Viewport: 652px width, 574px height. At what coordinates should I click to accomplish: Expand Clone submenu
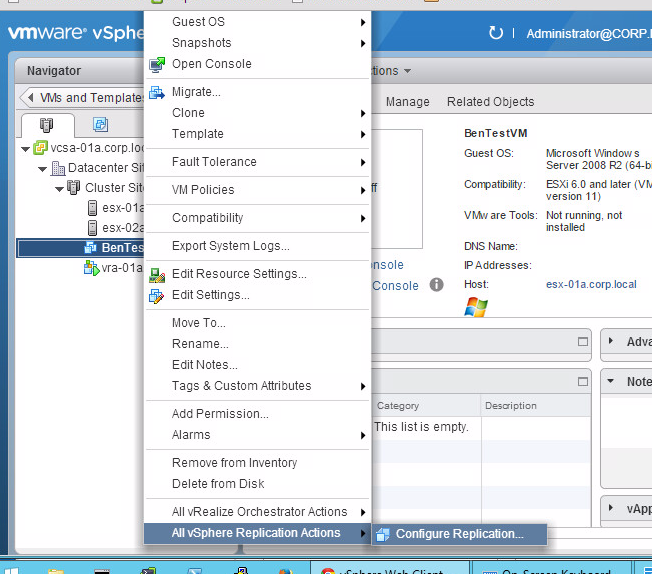pos(257,113)
